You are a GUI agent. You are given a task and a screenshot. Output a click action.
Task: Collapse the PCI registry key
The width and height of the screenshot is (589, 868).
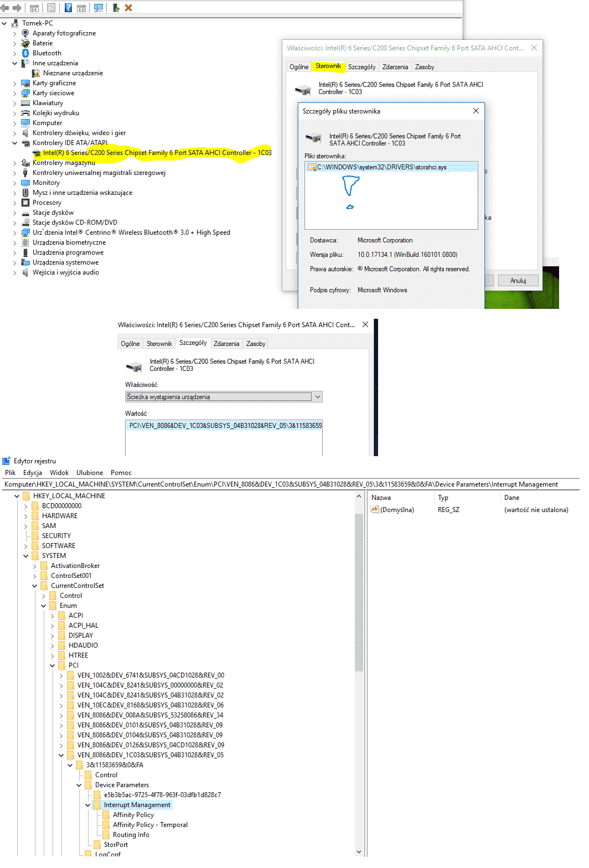tap(53, 665)
